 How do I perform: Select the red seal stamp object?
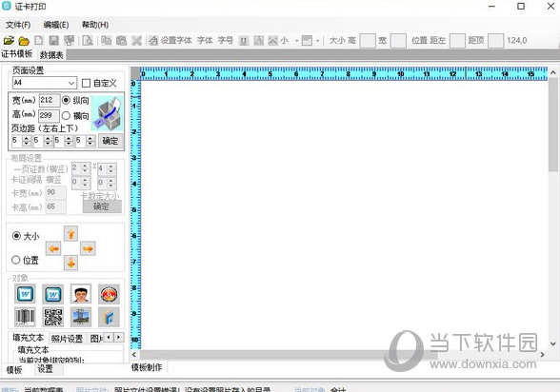coord(109,294)
